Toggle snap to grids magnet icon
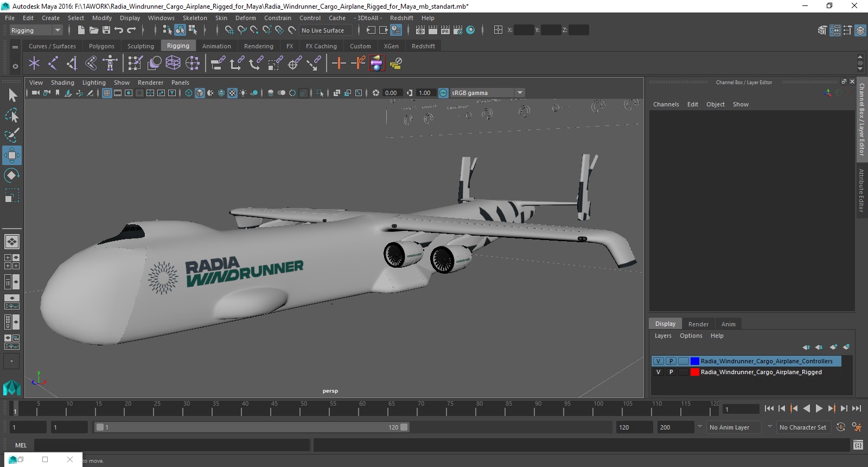 229,30
